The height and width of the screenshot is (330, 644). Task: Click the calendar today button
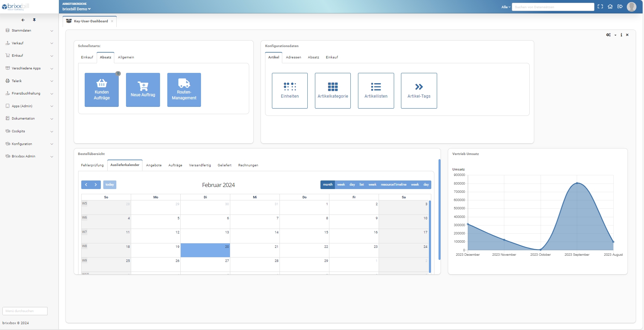tap(110, 185)
